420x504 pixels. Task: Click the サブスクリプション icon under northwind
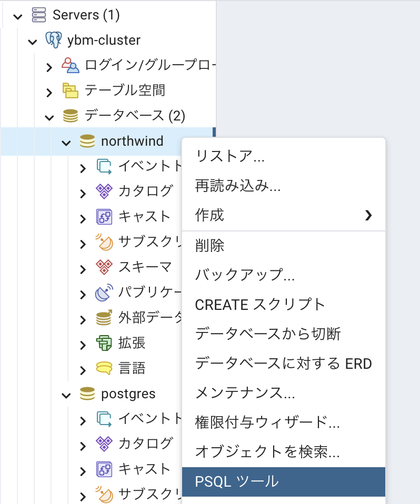pyautogui.click(x=104, y=241)
